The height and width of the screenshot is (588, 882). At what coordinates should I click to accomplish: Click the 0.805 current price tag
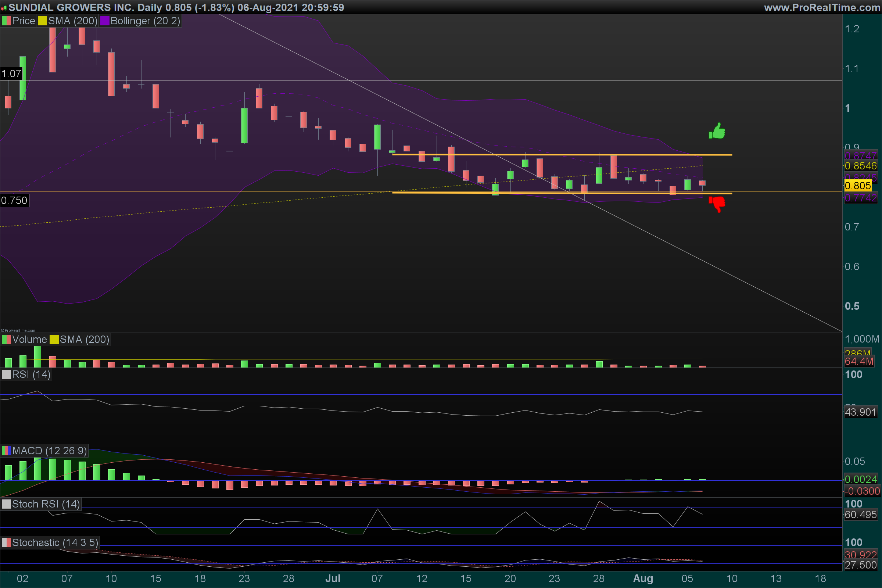[x=858, y=186]
